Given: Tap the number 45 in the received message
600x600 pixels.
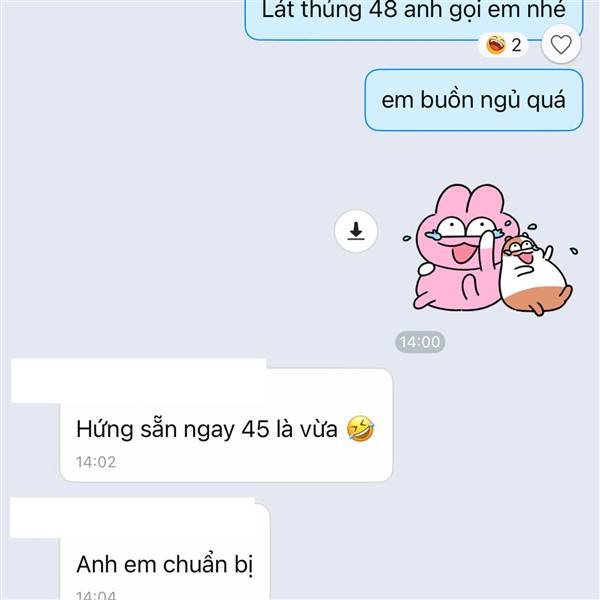Looking at the screenshot, I should (x=255, y=429).
